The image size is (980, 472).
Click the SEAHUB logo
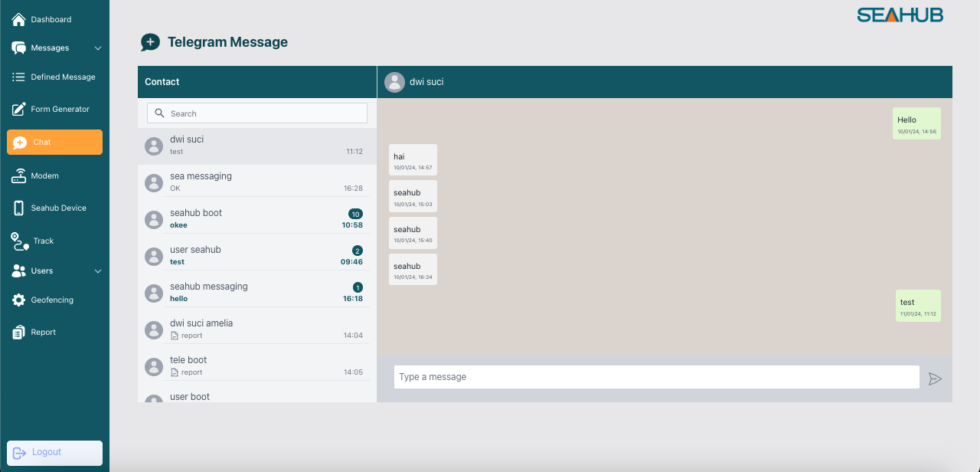(900, 15)
